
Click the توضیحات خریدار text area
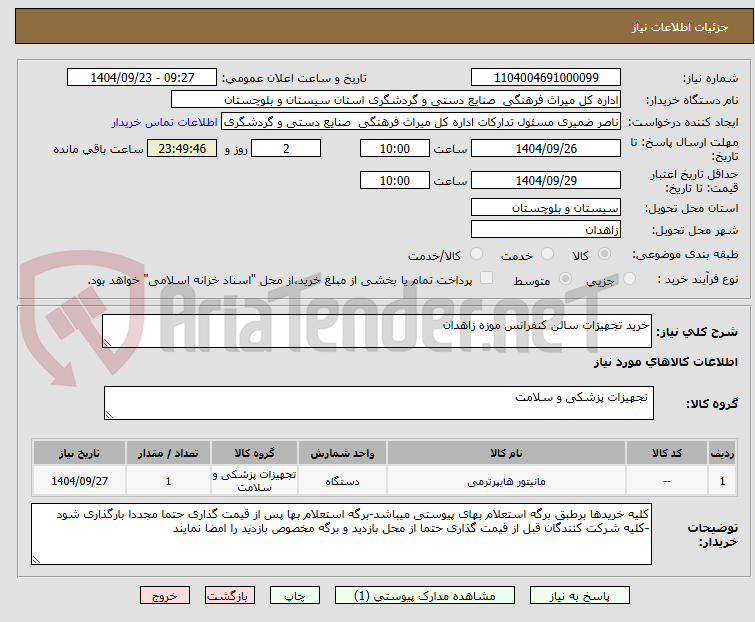point(341,534)
